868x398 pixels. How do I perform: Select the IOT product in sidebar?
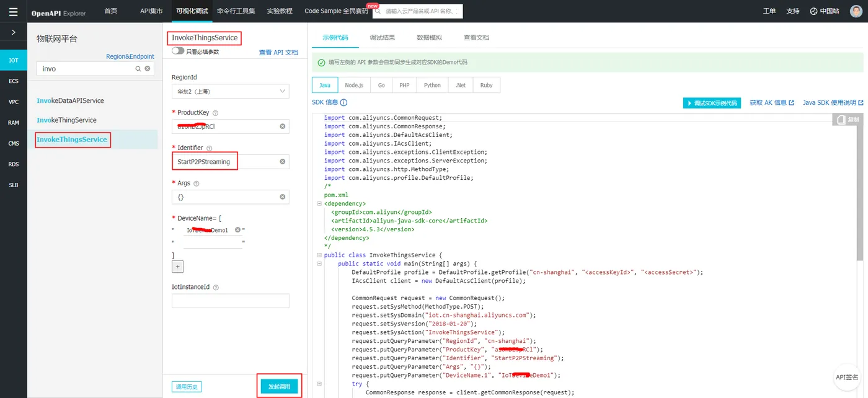[13, 60]
